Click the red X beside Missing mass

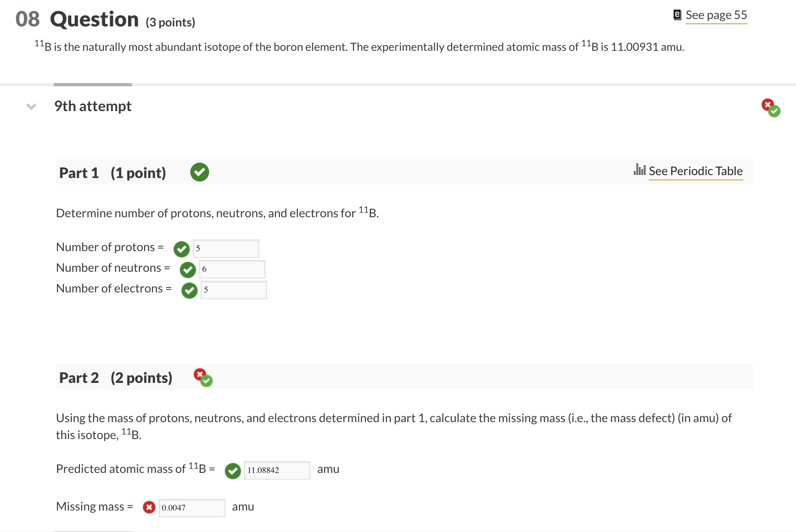pos(149,507)
